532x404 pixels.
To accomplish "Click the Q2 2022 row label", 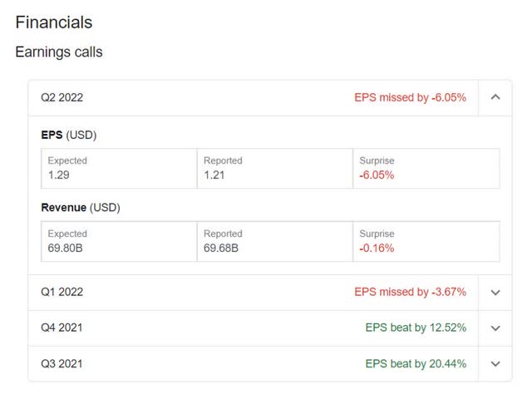I will tap(62, 97).
